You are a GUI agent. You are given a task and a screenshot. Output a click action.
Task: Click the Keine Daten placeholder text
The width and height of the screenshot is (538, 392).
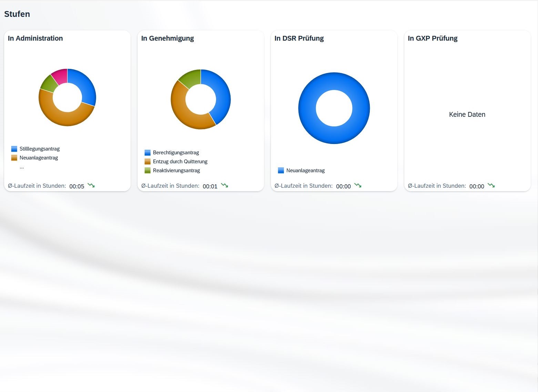click(x=467, y=115)
